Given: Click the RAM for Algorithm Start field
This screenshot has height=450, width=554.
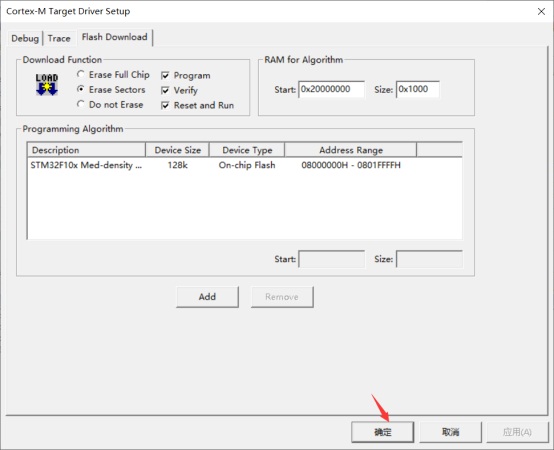Looking at the screenshot, I should pos(331,89).
